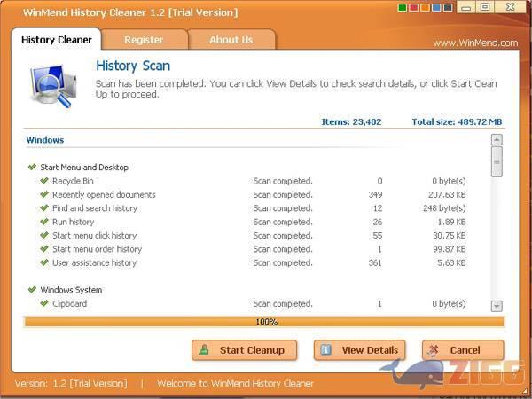Visit the www.WinMend.com link
Viewport: 532px width, 399px height.
point(474,43)
